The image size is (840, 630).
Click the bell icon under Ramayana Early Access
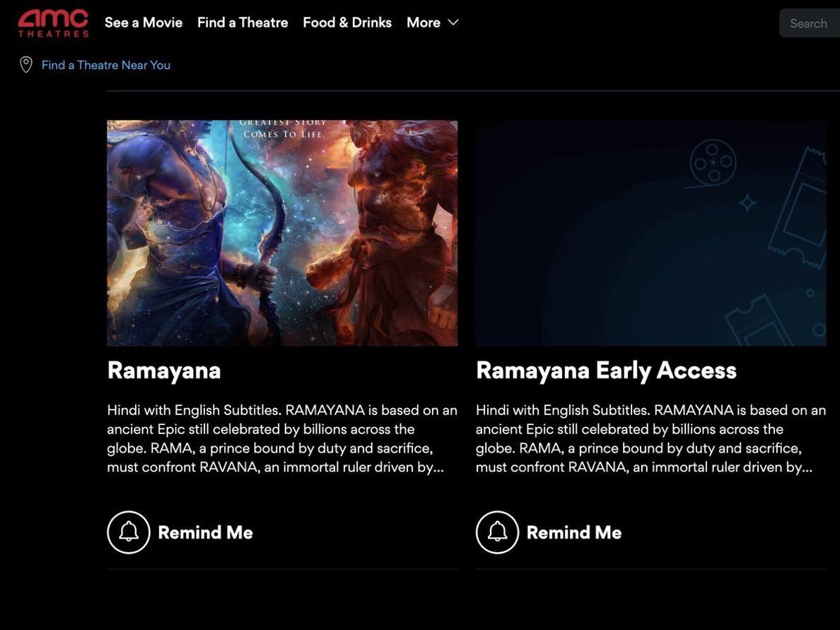point(497,532)
